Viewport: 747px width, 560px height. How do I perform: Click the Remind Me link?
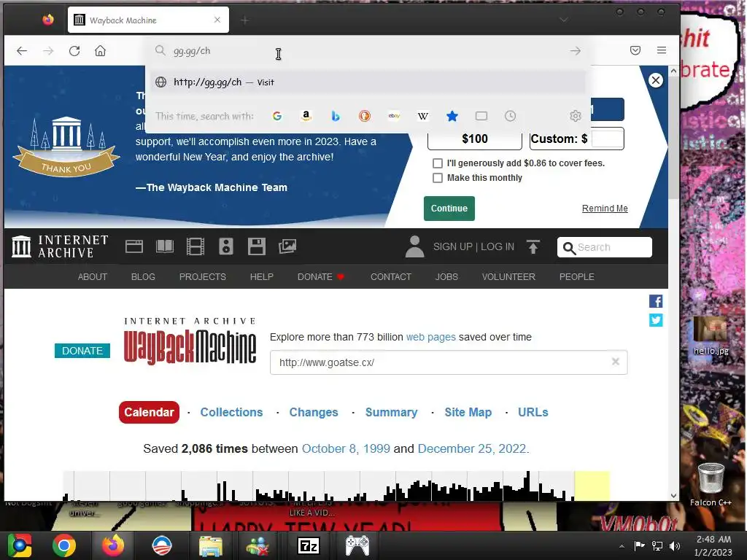click(x=605, y=208)
